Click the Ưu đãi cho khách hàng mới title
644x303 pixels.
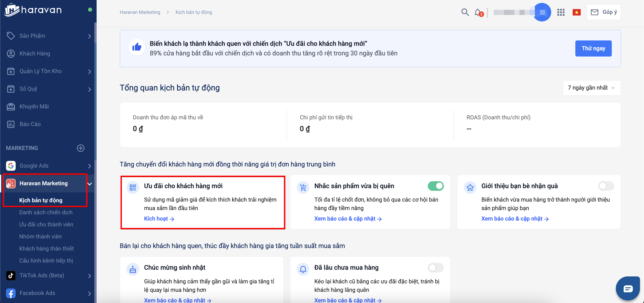183,186
